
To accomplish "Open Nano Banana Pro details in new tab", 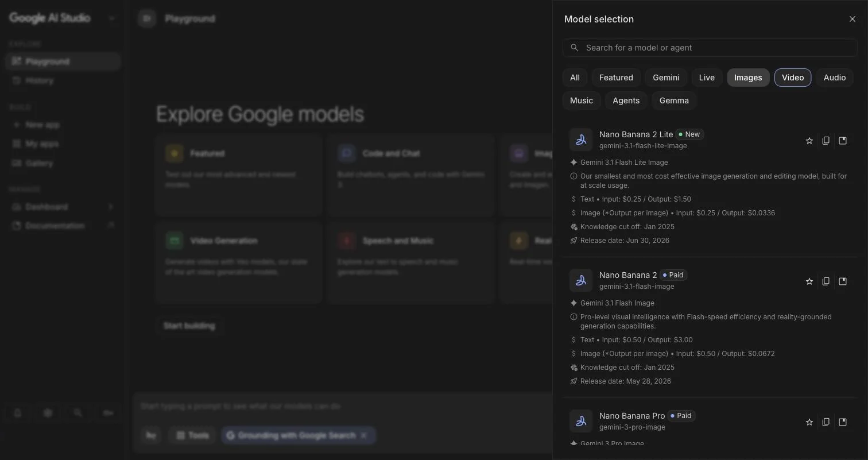I will pyautogui.click(x=843, y=422).
